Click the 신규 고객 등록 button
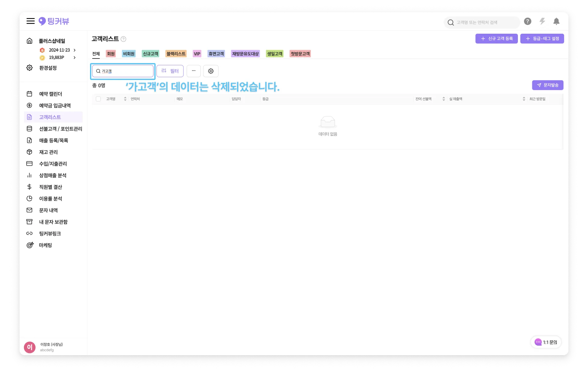Screen dimensions: 588x369 pyautogui.click(x=496, y=39)
